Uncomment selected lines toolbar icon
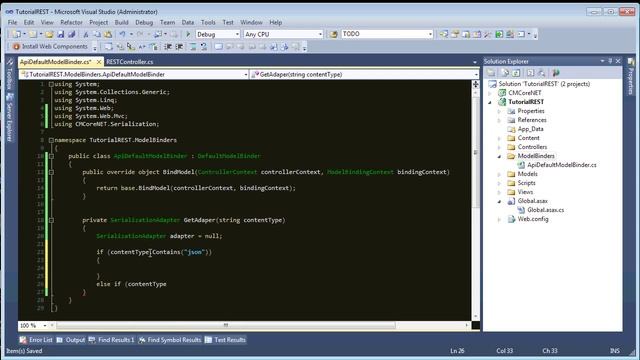Image resolution: width=640 pixels, height=360 pixels. click(x=204, y=47)
